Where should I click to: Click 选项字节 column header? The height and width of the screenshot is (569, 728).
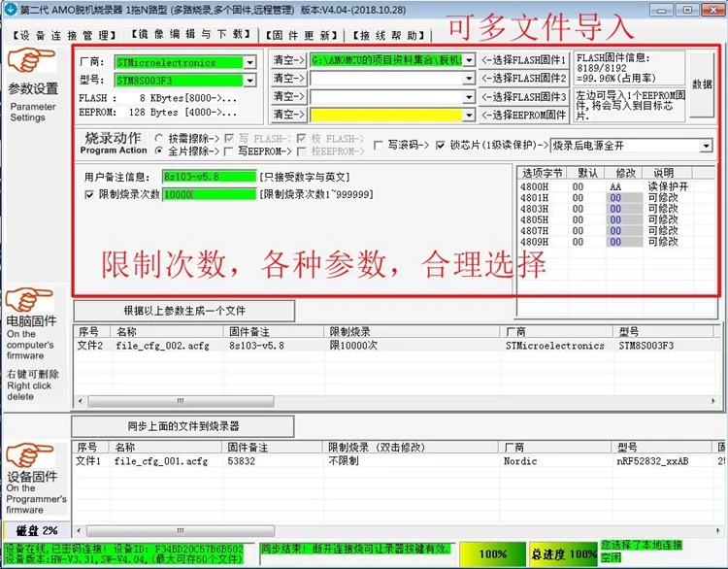[542, 173]
